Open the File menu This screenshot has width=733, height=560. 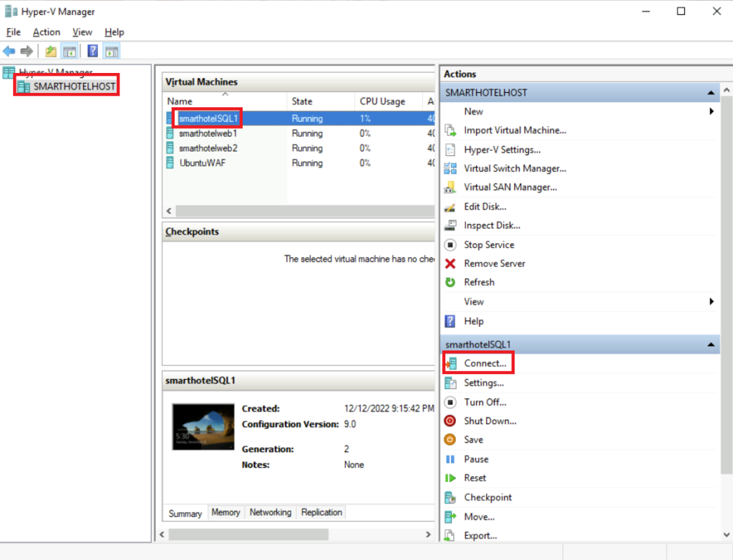point(14,32)
